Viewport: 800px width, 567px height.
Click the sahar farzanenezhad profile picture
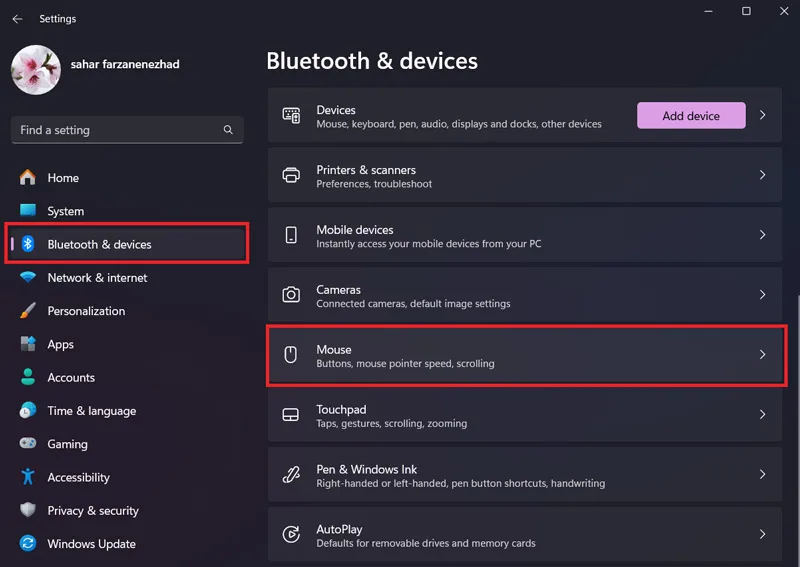(36, 70)
